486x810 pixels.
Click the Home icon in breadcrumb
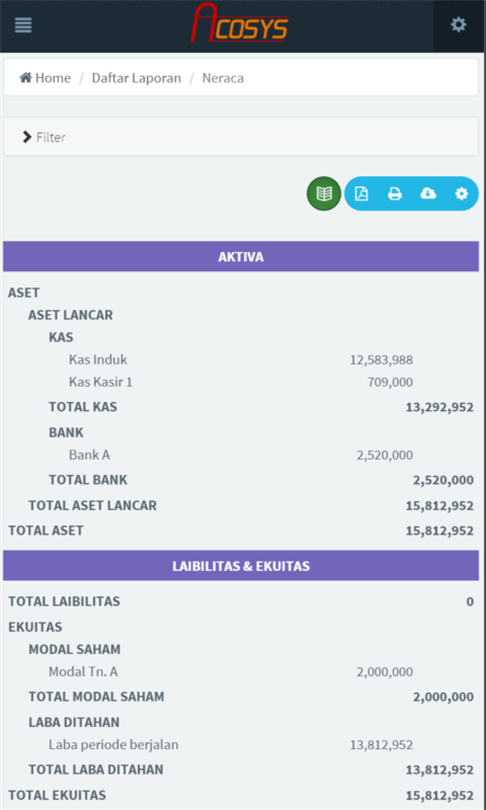25,78
